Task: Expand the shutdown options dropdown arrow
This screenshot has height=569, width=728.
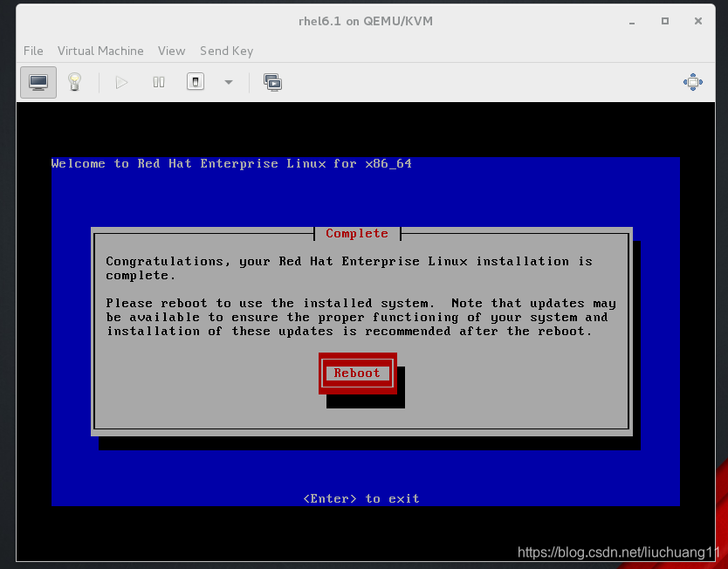Action: click(229, 83)
